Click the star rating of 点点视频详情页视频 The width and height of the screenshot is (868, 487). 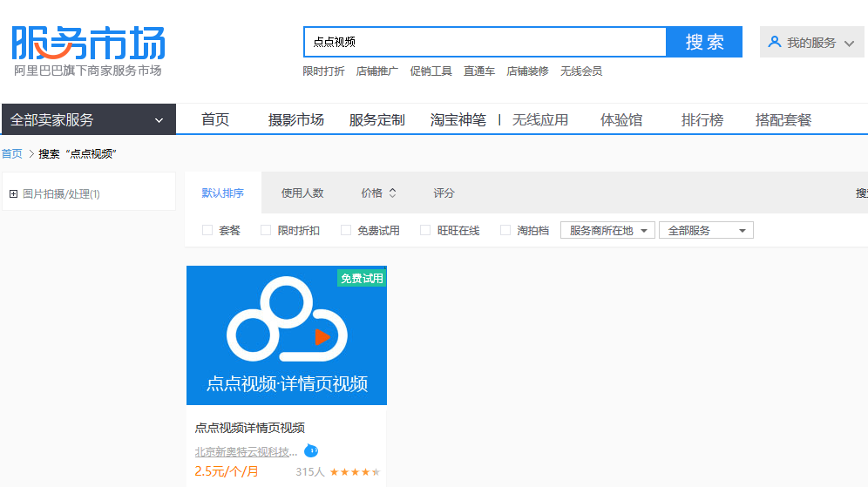click(355, 472)
